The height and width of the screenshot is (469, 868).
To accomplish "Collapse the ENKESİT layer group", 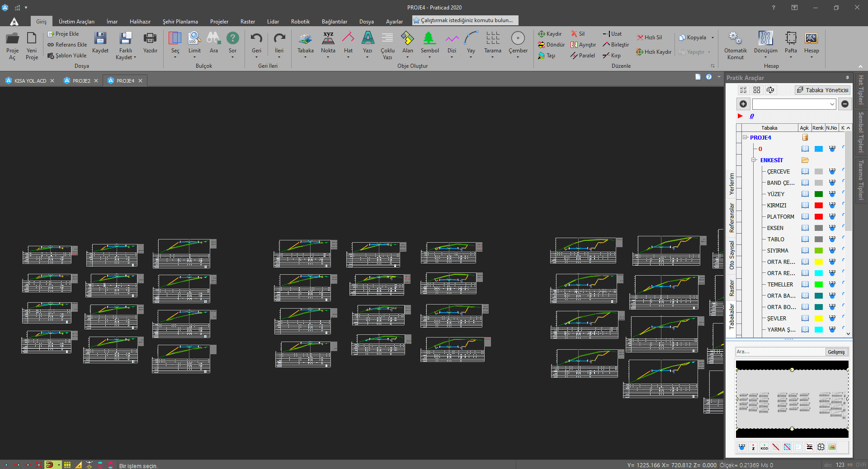I will (x=754, y=160).
